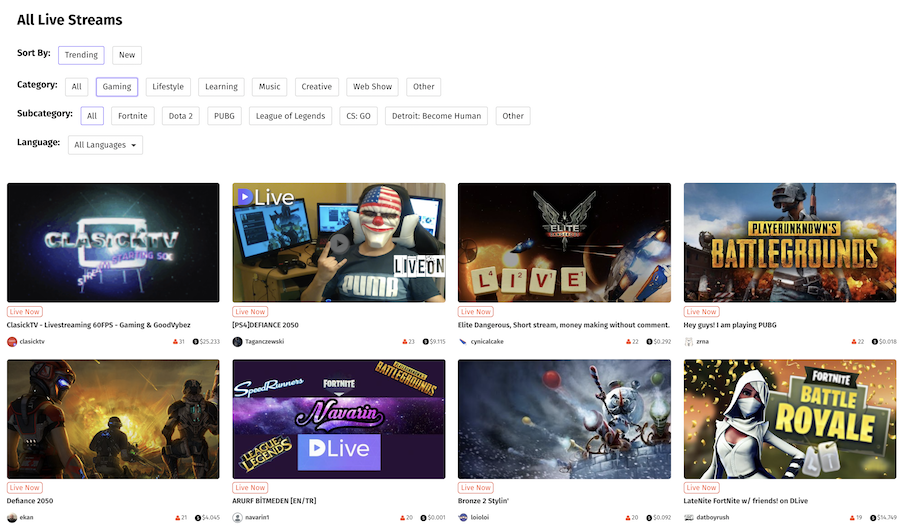Click viewer count icon on loioloi stream
900x531 pixels.
pyautogui.click(x=628, y=518)
